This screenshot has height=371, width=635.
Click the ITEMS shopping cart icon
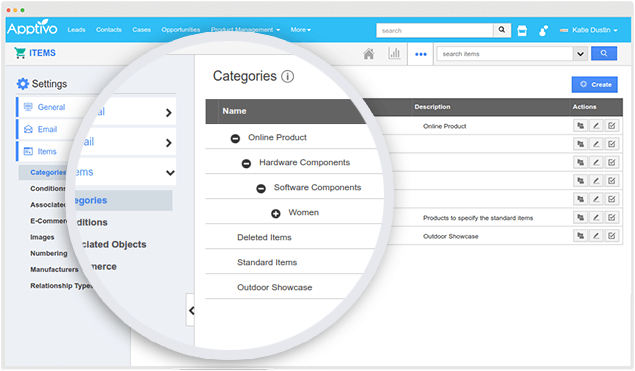(19, 53)
